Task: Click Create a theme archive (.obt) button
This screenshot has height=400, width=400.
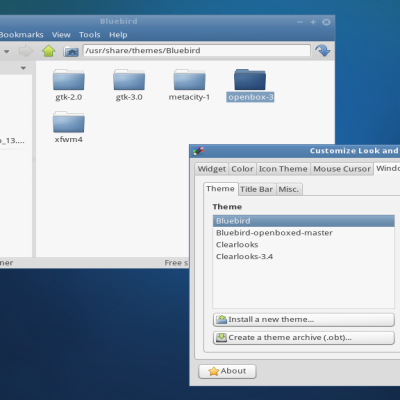Action: point(304,338)
